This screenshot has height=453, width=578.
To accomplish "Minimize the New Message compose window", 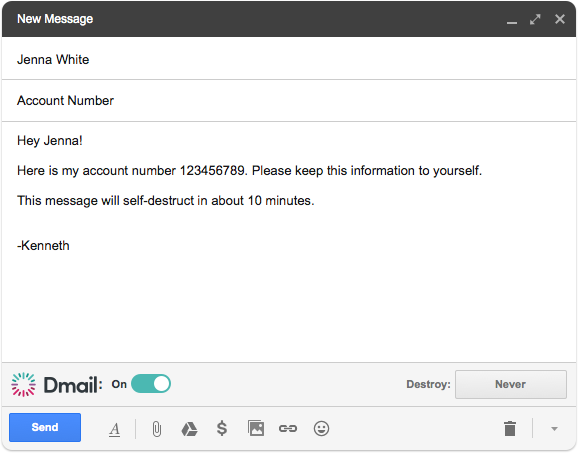I will pyautogui.click(x=512, y=20).
